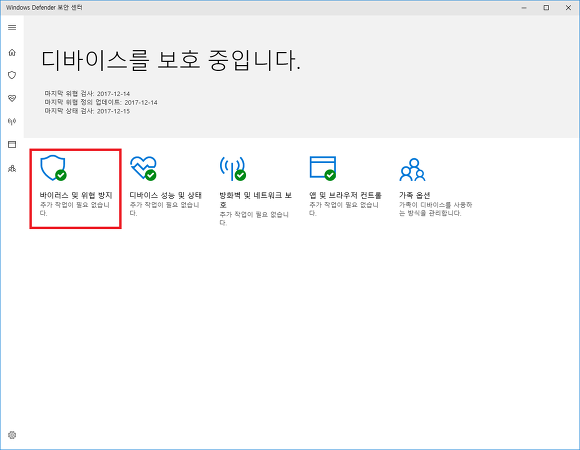This screenshot has width=580, height=450.
Task: Open 방화벽 및 네트워크 보호 label
Action: (x=256, y=200)
